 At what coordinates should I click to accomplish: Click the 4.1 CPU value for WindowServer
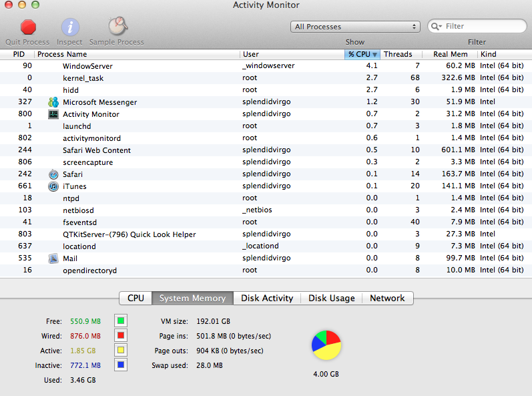372,65
